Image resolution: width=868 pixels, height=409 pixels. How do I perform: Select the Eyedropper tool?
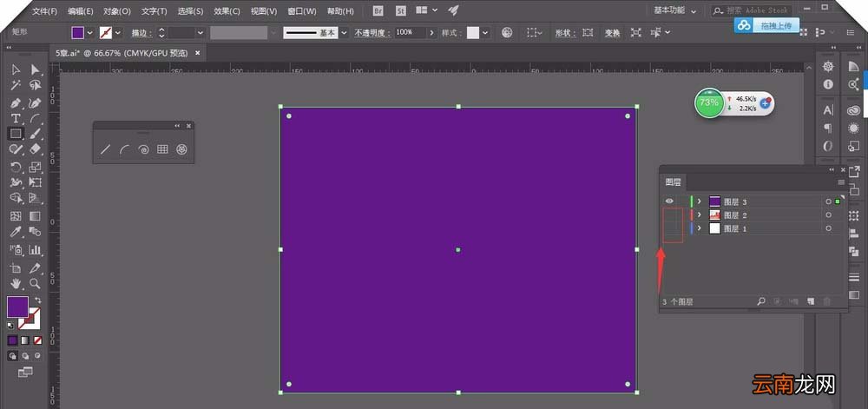16,231
